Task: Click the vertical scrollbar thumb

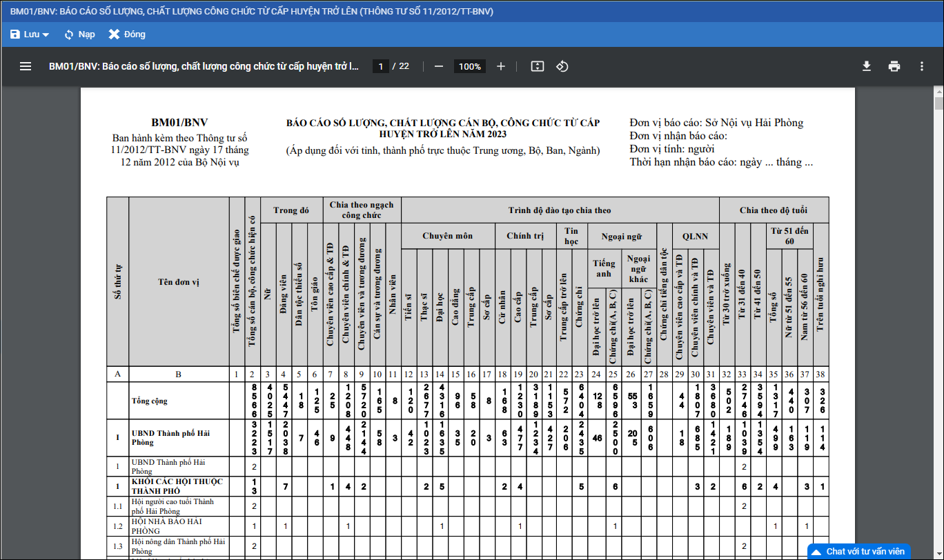Action: coord(938,103)
